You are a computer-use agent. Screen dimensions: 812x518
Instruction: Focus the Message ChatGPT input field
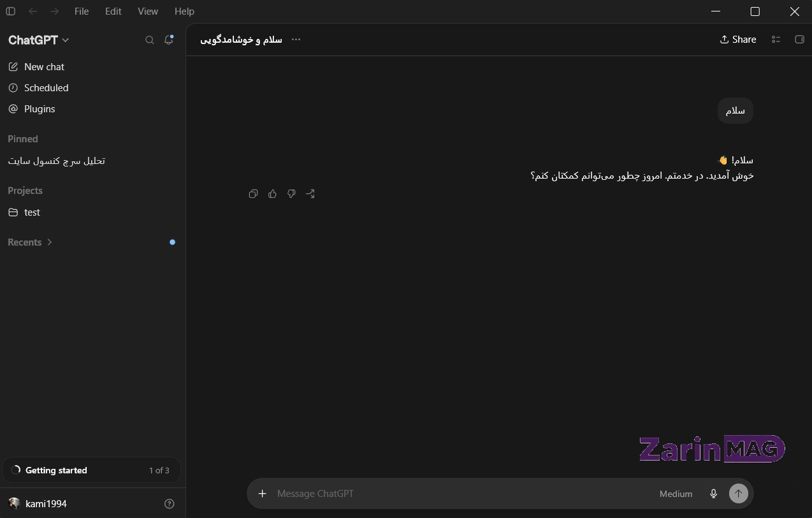pos(462,493)
